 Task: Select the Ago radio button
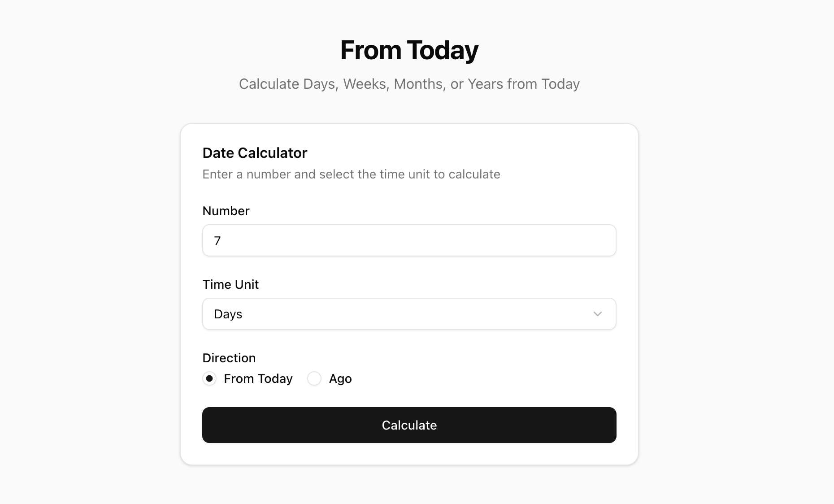coord(314,378)
